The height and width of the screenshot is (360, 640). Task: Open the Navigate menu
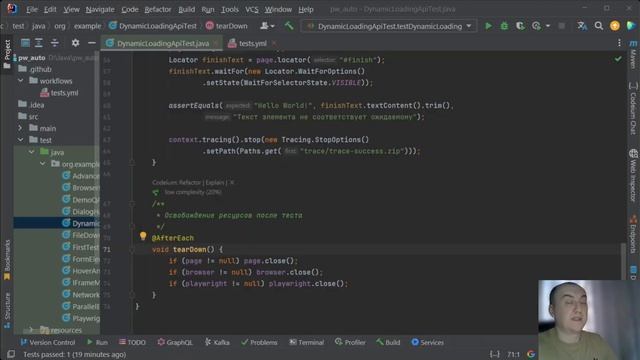(x=100, y=9)
